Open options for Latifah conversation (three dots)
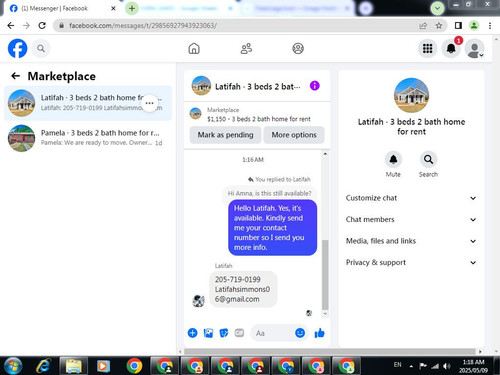This screenshot has width=500, height=375. [x=149, y=103]
